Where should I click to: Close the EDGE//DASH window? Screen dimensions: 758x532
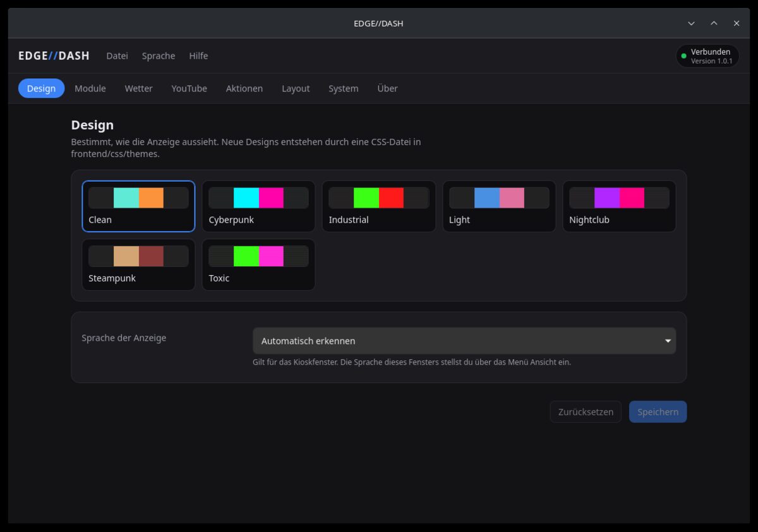click(x=737, y=23)
